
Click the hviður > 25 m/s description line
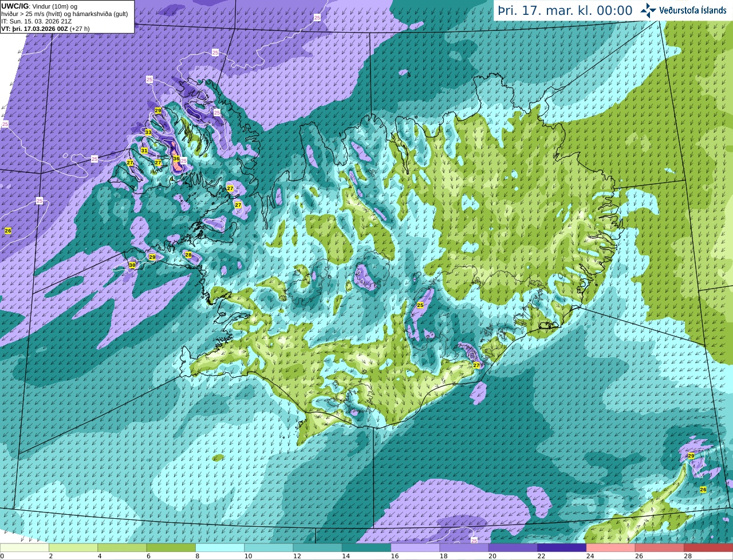coord(64,14)
